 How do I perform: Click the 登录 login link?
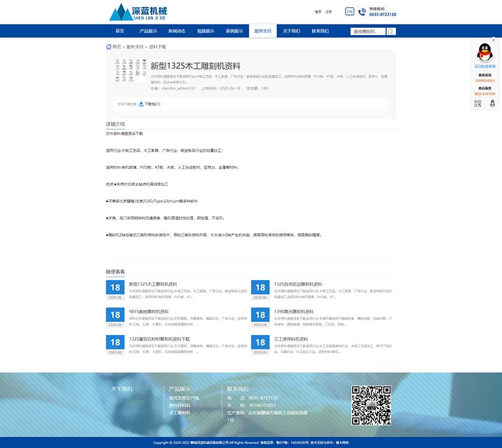318,12
